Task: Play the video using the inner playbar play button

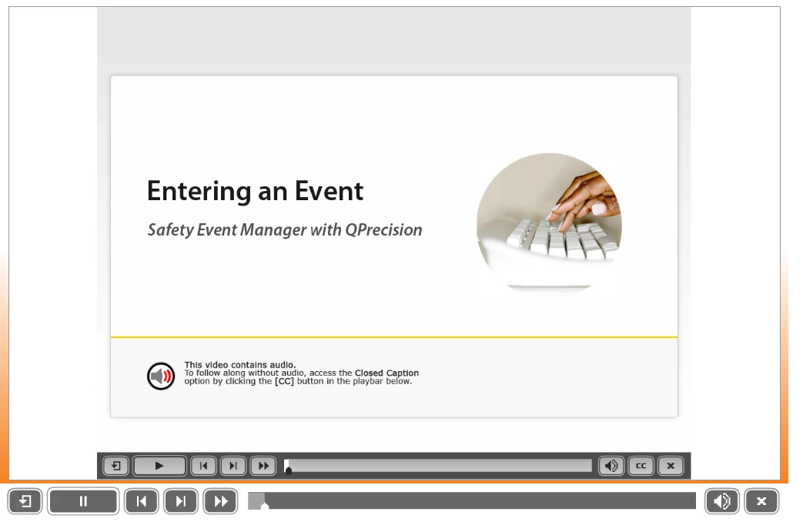Action: (x=159, y=466)
